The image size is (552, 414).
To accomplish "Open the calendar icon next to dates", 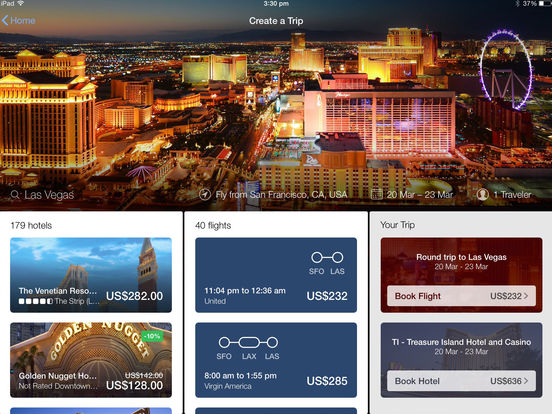I will (x=377, y=194).
